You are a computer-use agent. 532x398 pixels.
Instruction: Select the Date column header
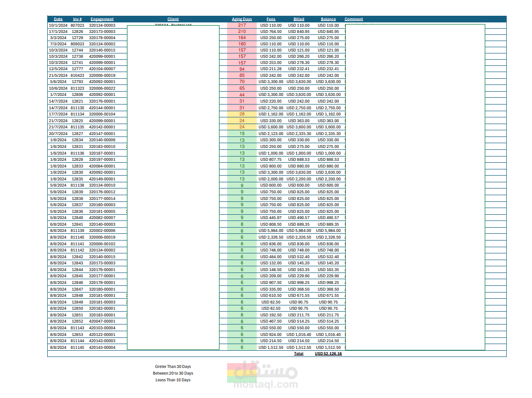58,20
